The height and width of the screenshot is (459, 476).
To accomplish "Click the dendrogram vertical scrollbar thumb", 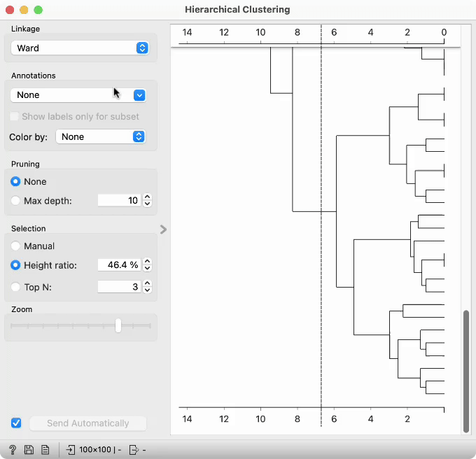I will (466, 371).
